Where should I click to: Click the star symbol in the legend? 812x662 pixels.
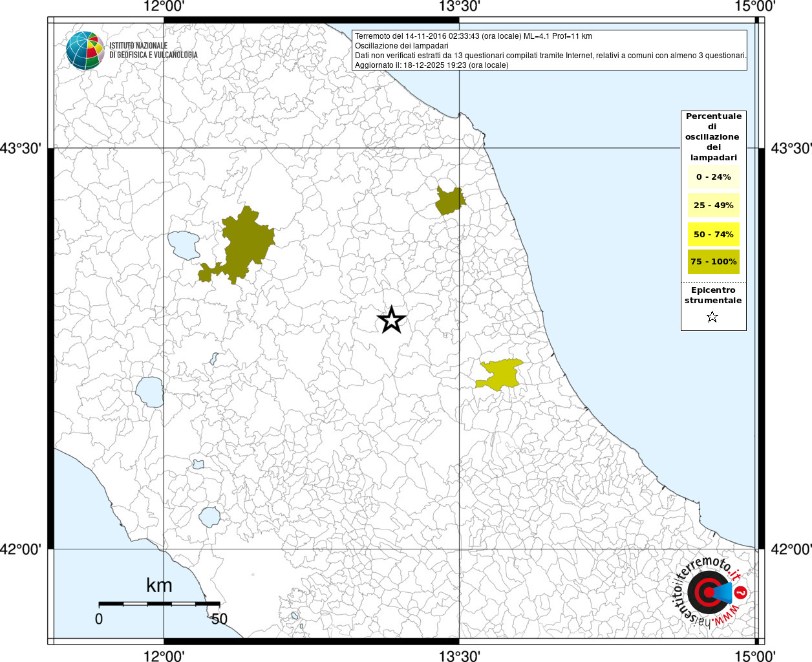point(712,317)
